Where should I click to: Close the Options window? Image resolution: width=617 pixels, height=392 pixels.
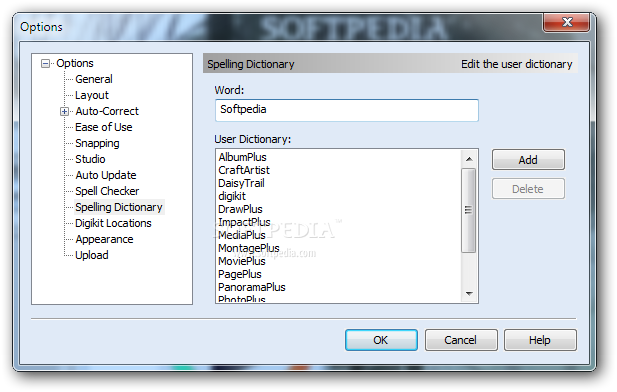[566, 22]
